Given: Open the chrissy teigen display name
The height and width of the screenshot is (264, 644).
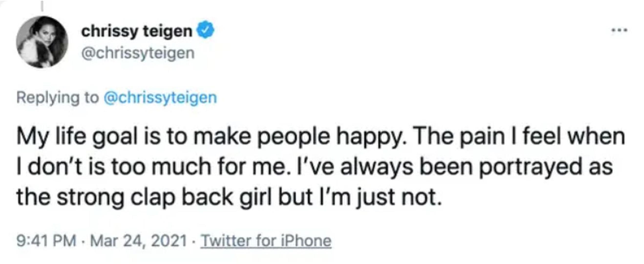Looking at the screenshot, I should pos(137,32).
